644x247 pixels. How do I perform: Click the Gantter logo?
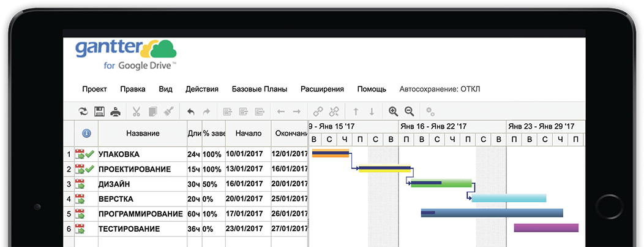pyautogui.click(x=125, y=55)
